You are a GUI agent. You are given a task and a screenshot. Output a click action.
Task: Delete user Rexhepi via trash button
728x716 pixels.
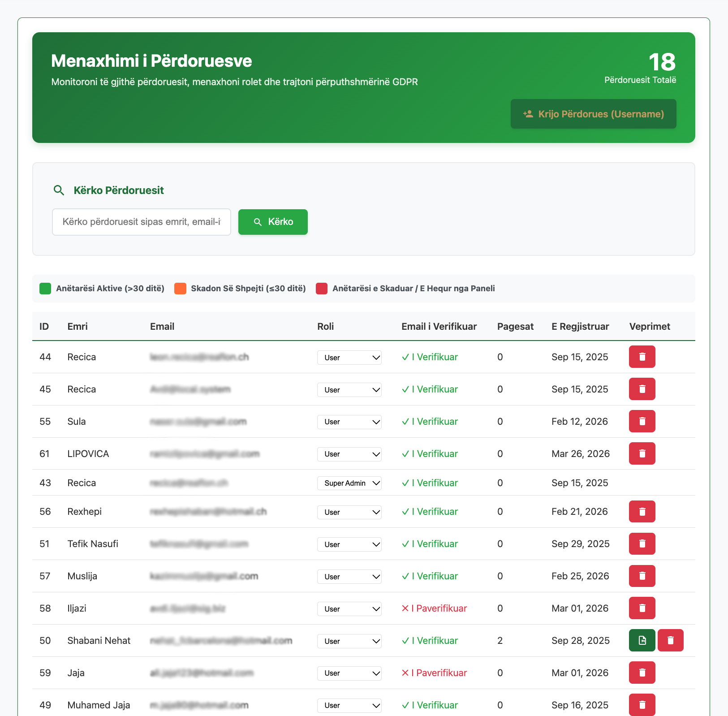click(642, 512)
